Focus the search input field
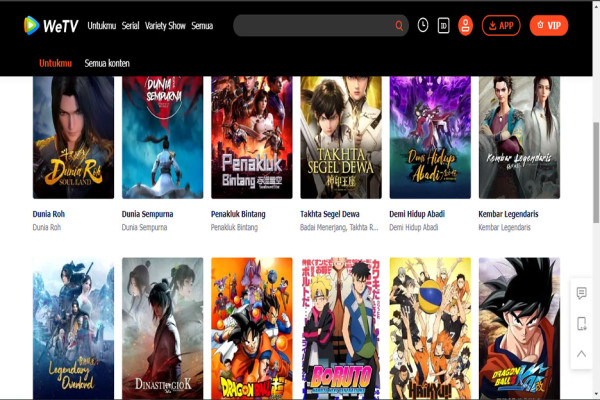The image size is (600, 400). click(314, 26)
